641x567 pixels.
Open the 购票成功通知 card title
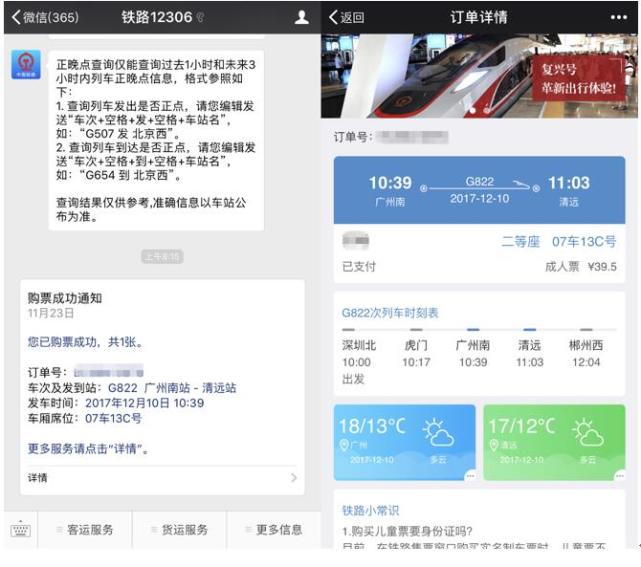pos(65,298)
